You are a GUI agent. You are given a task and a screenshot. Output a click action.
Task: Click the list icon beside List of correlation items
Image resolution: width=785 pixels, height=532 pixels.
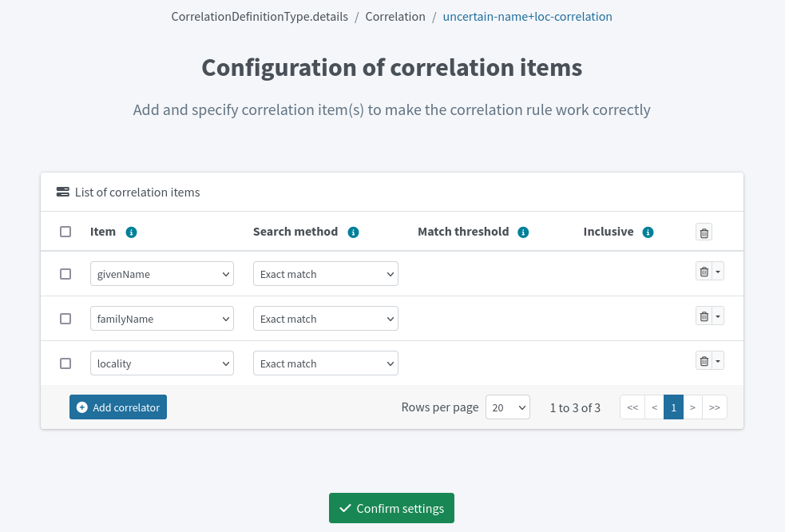tap(62, 191)
